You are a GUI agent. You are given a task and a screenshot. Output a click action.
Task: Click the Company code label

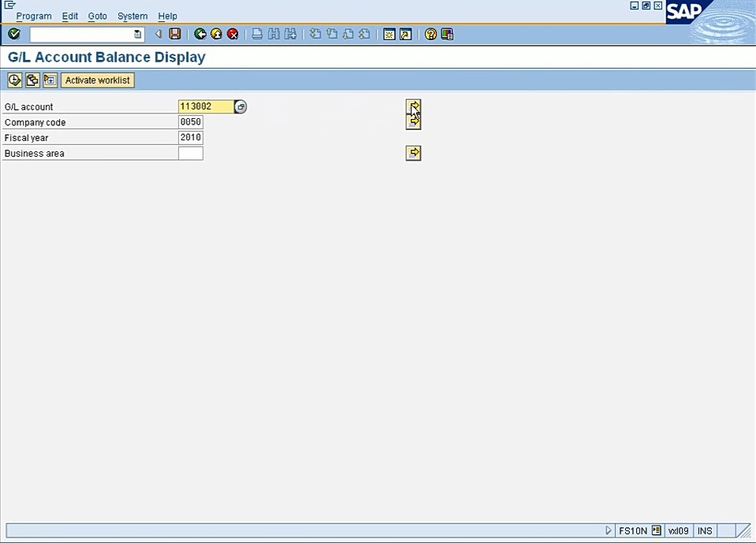tap(35, 122)
